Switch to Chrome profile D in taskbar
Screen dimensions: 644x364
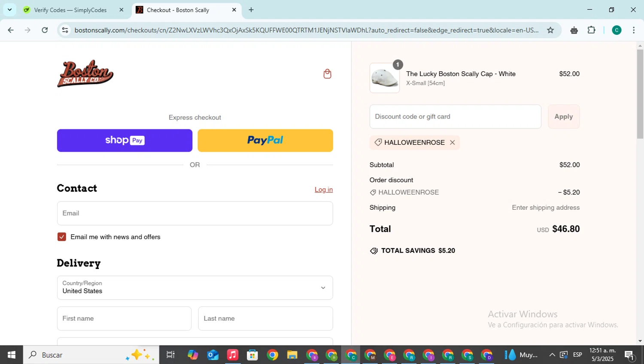point(487,355)
